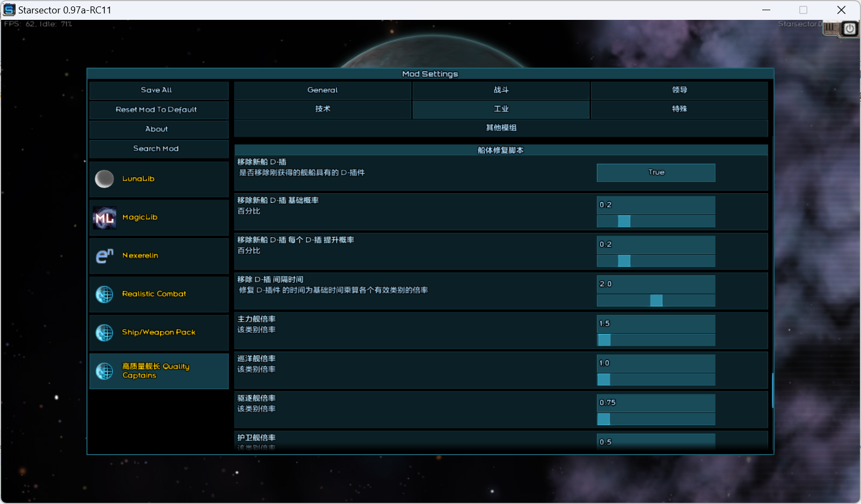Click the 移除 D-插 间隔时间 slider handle
Viewport: 861px width, 504px height.
click(x=656, y=301)
